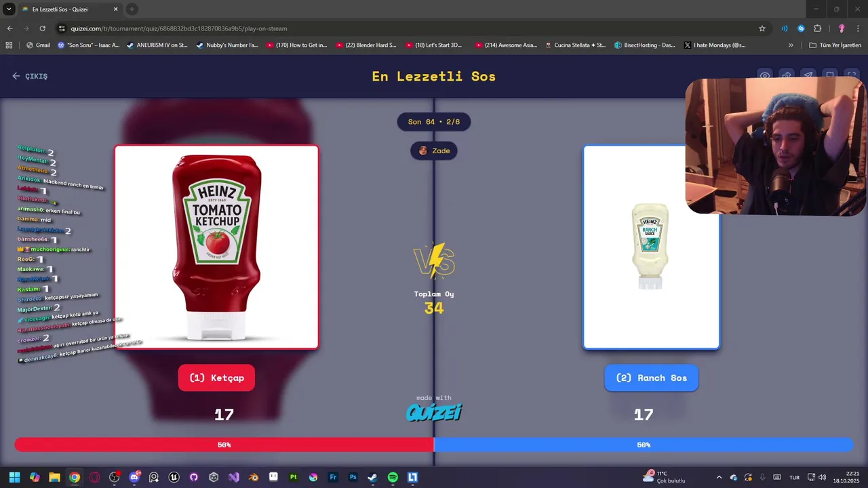
Task: Select the Heinz Tomato Ketchup image card
Action: 216,247
